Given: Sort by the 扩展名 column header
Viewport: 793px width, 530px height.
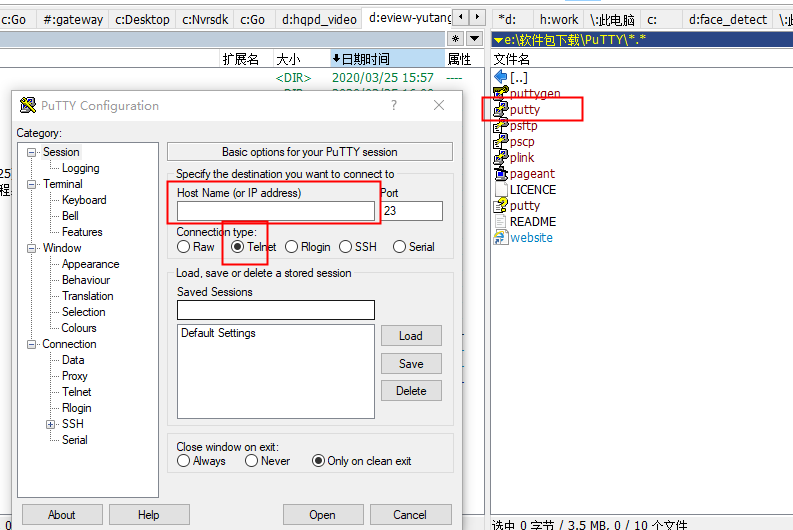Looking at the screenshot, I should pos(246,59).
